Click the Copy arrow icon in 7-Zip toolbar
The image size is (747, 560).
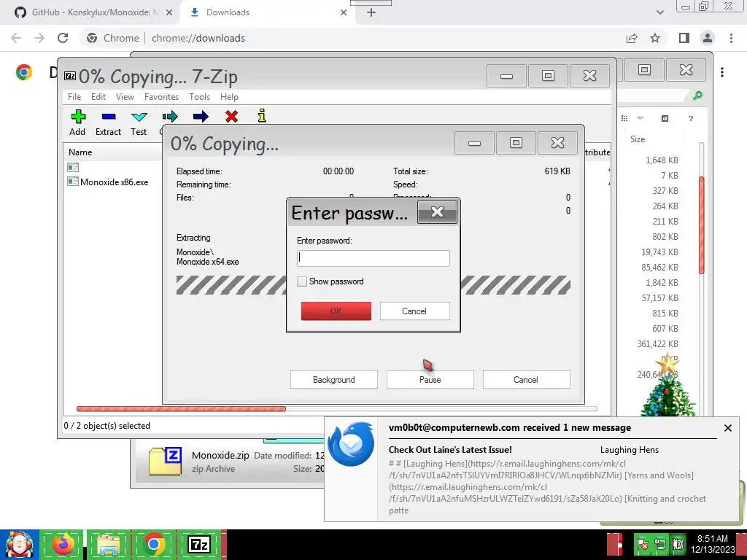pyautogui.click(x=170, y=116)
